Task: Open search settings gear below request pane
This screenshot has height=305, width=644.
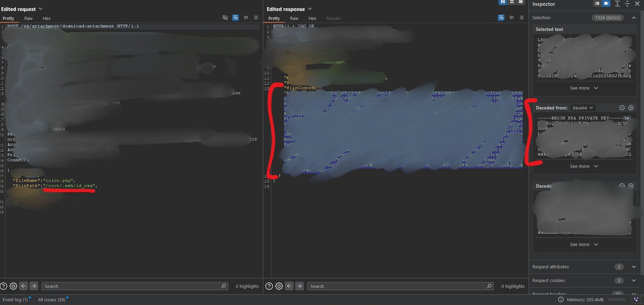Action: pos(13,286)
